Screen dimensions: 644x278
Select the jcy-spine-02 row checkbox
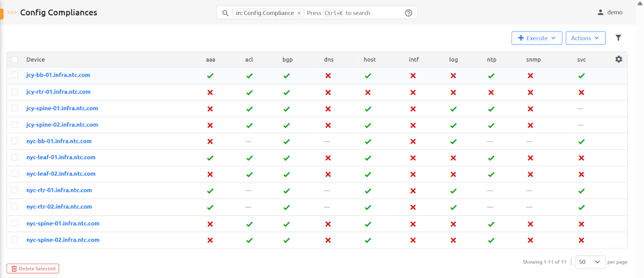[x=15, y=125]
